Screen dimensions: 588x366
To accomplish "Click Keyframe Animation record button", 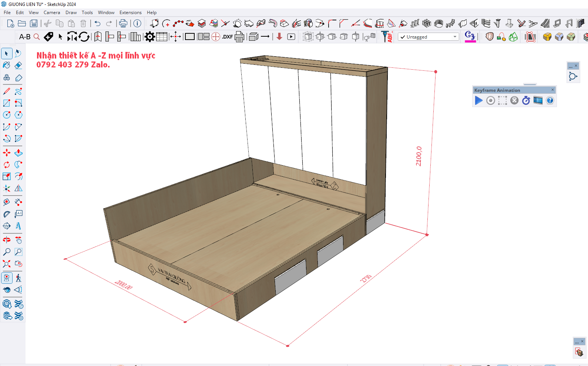I will tap(490, 100).
